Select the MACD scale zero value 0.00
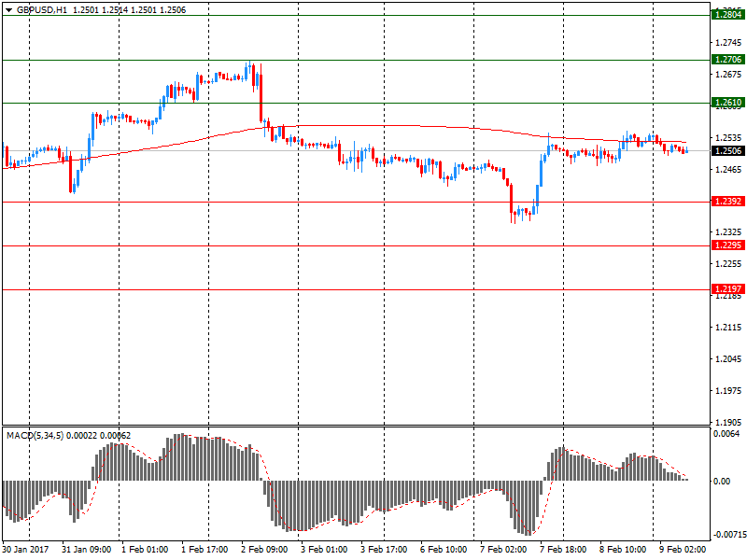Viewport: 747px width, 560px height. click(x=722, y=481)
